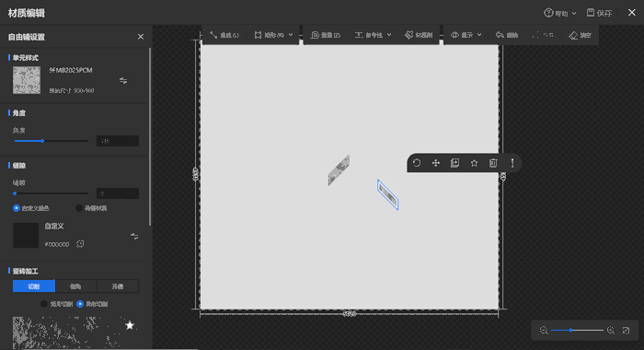The width and height of the screenshot is (644, 350).
Task: Click the 显示 eye display icon
Action: click(x=454, y=35)
